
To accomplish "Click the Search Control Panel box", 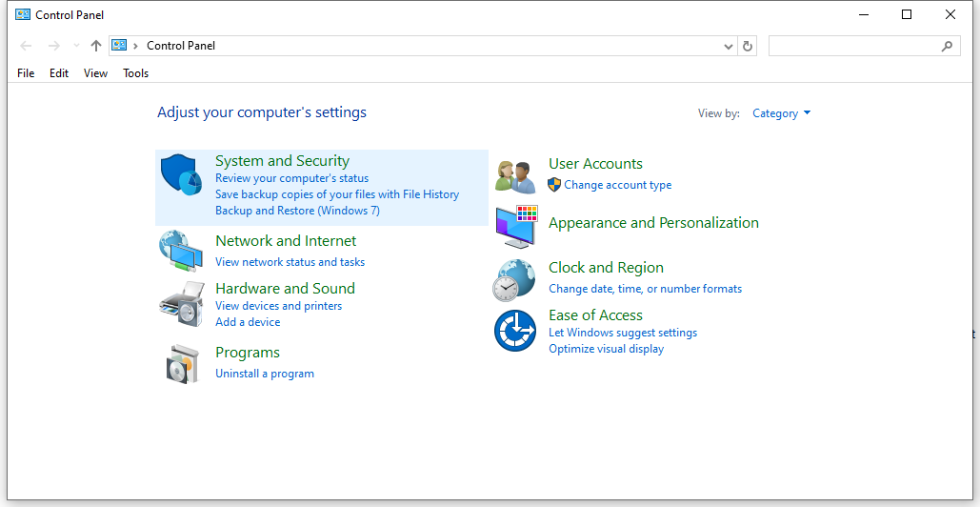I will tap(852, 46).
